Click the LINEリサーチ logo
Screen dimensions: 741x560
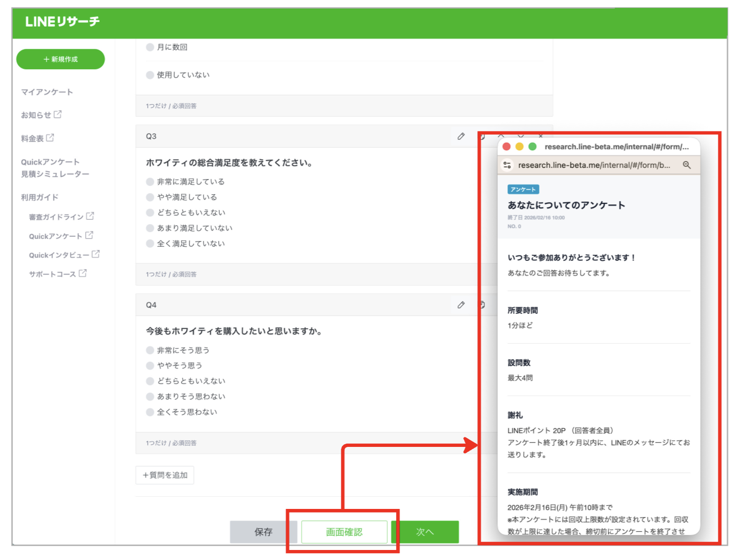click(62, 21)
